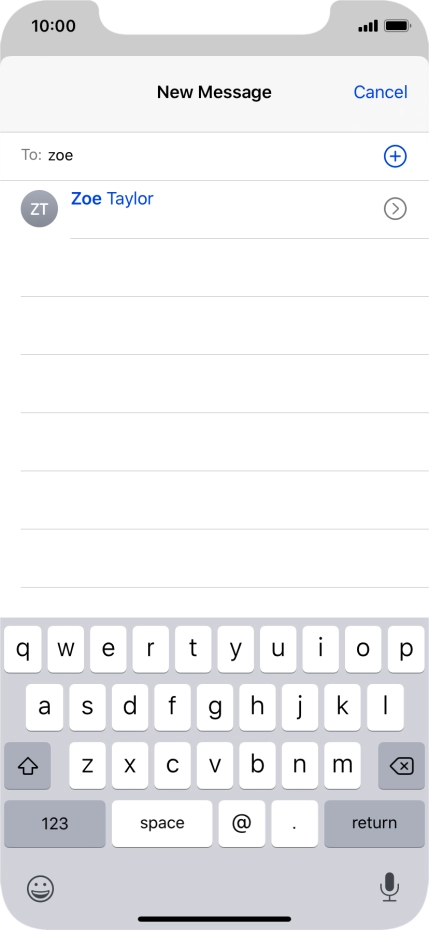
Task: Start dictation with the microphone icon
Action: coord(389,887)
